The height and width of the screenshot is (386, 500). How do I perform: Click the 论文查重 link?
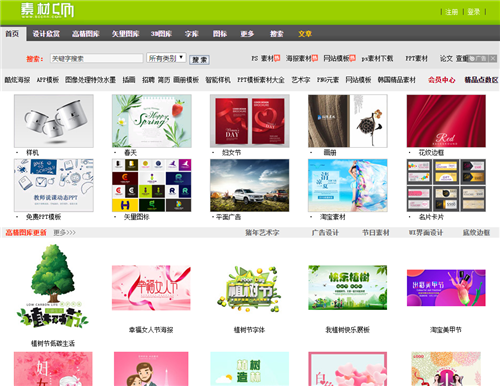(454, 59)
